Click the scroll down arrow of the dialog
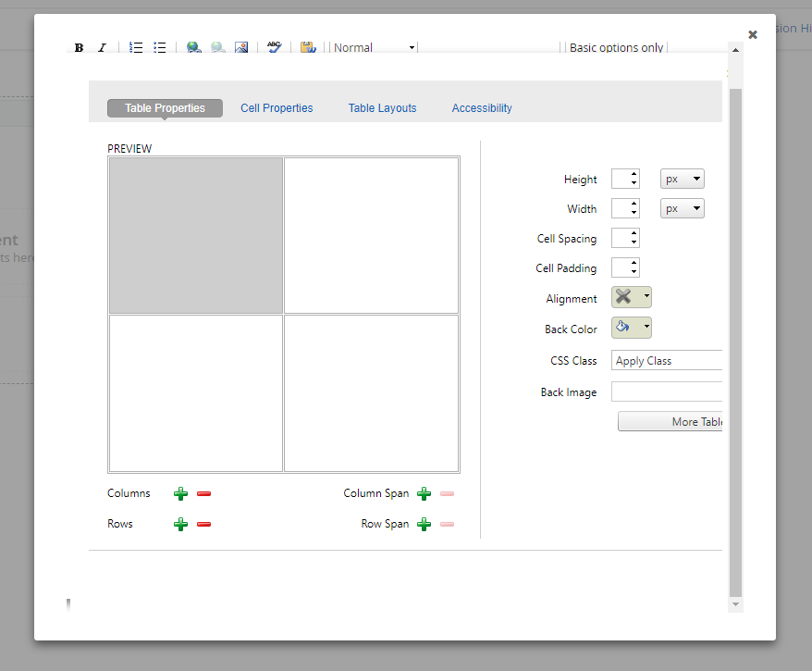This screenshot has width=812, height=671. tap(735, 604)
